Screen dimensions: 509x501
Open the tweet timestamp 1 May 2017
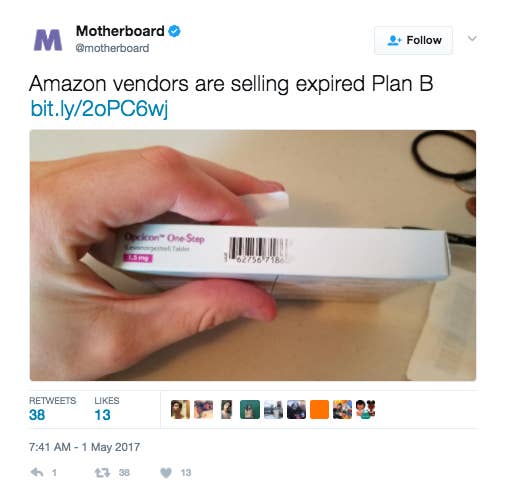click(84, 447)
